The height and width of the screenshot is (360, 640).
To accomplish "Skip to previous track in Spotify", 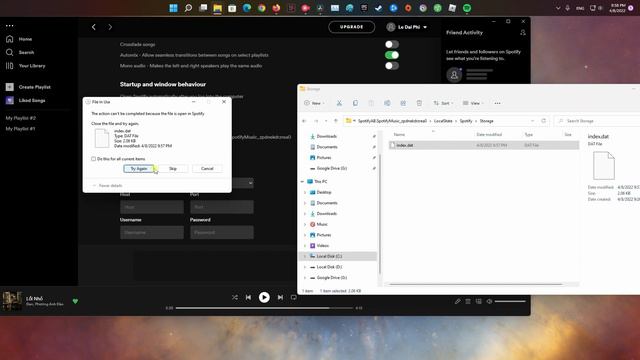I will click(248, 298).
